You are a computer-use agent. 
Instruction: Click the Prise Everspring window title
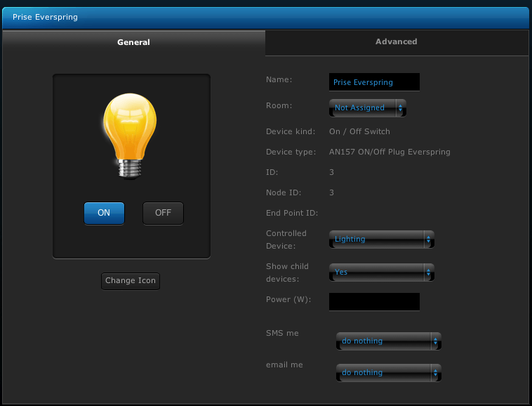click(45, 17)
